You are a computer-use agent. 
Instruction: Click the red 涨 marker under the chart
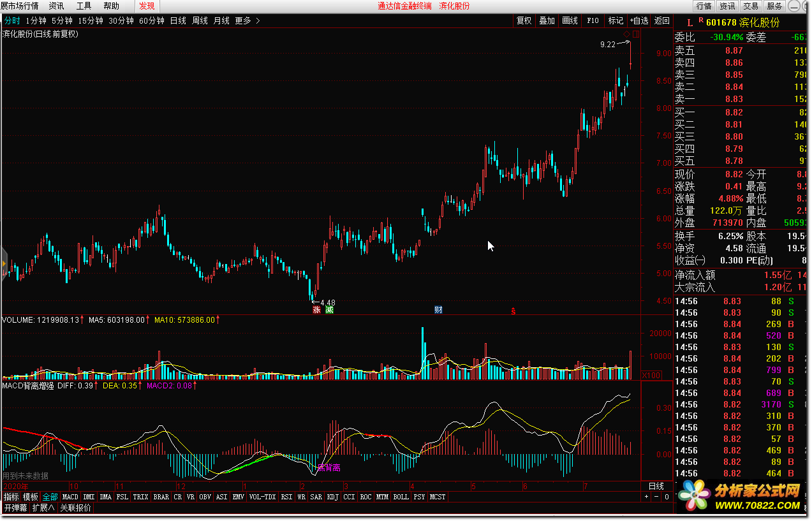pos(316,310)
